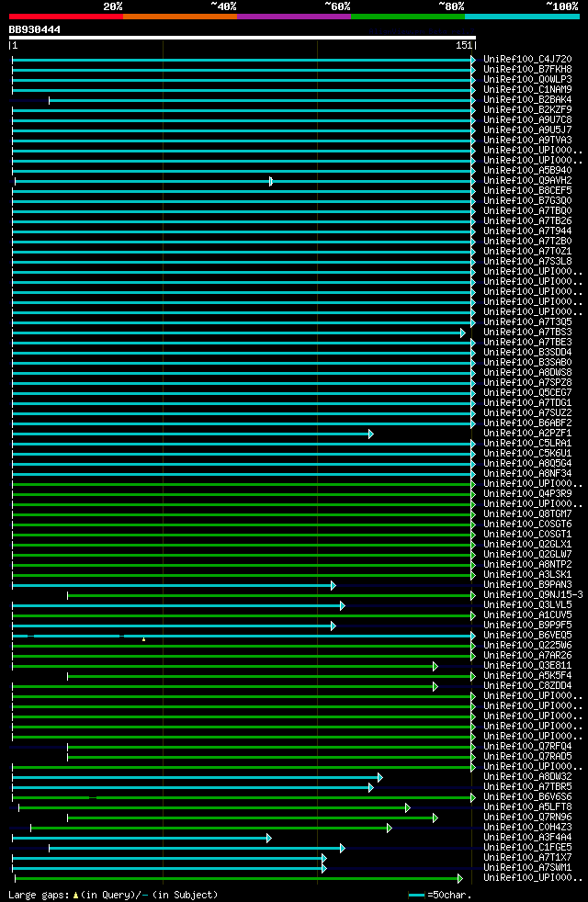Click the end arrow of the UniRef100_A5LFT8 alignment
The height and width of the screenshot is (902, 588).
pyautogui.click(x=407, y=807)
